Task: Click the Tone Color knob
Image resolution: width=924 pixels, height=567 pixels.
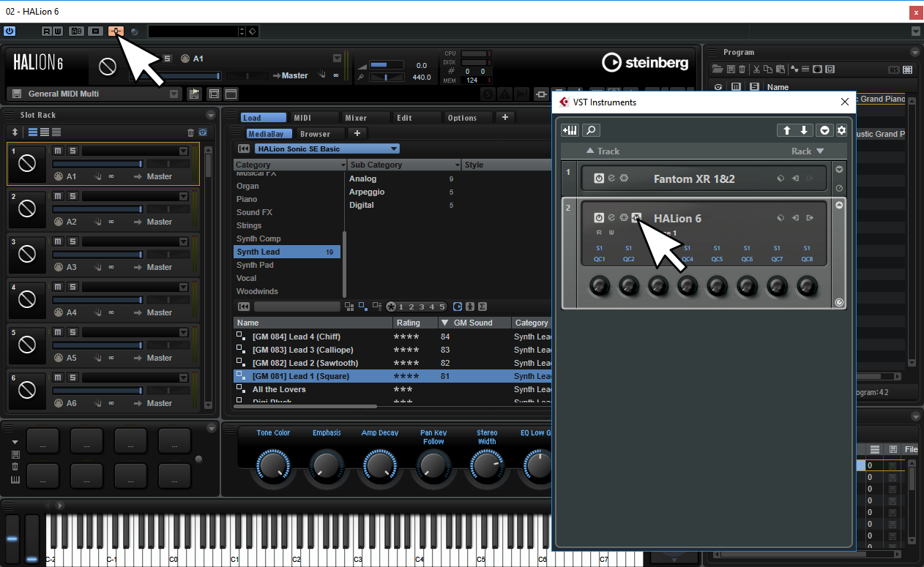Action: pyautogui.click(x=273, y=465)
